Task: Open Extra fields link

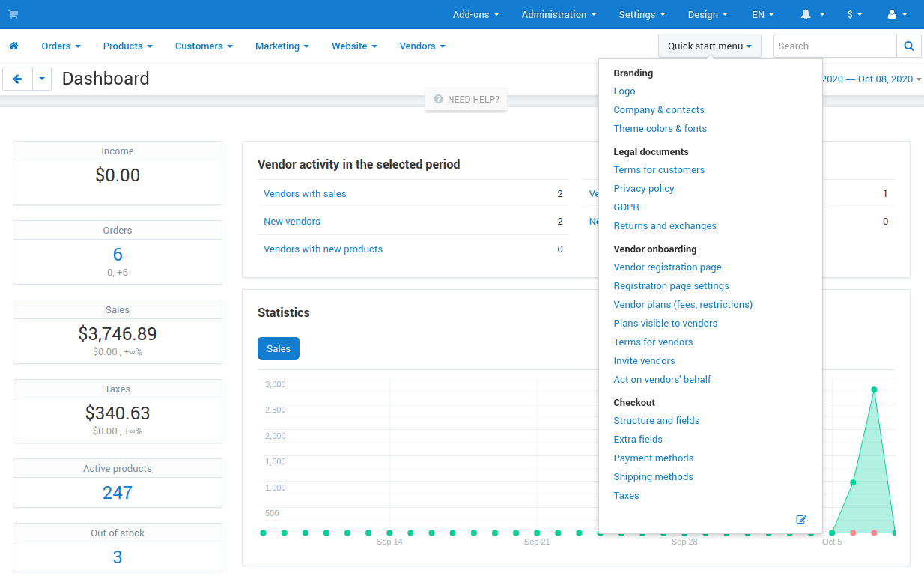Action: [x=638, y=440]
